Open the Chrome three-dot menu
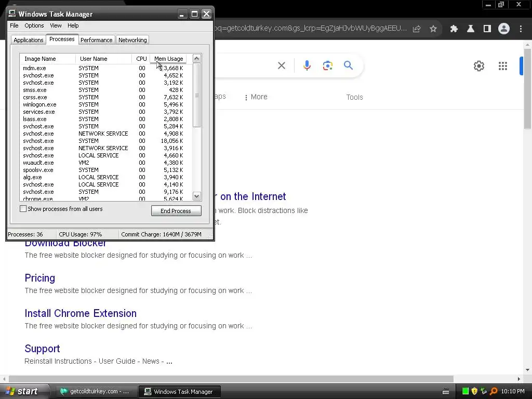532x399 pixels. 521,29
